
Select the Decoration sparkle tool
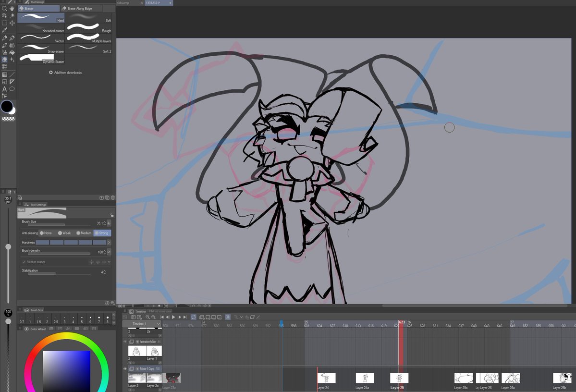click(x=12, y=60)
